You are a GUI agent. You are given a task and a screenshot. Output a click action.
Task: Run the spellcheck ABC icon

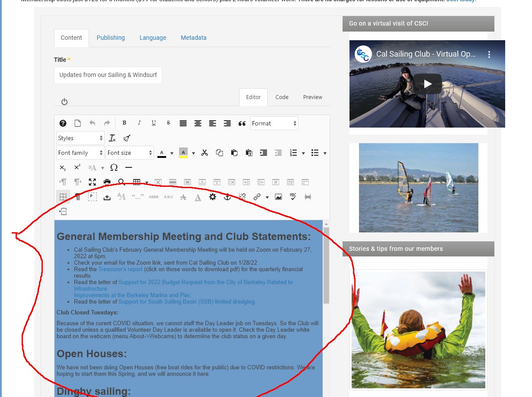293,197
